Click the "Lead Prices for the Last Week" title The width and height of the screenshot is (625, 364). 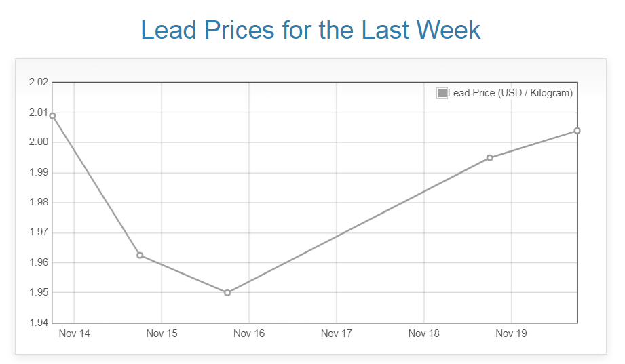click(x=311, y=30)
